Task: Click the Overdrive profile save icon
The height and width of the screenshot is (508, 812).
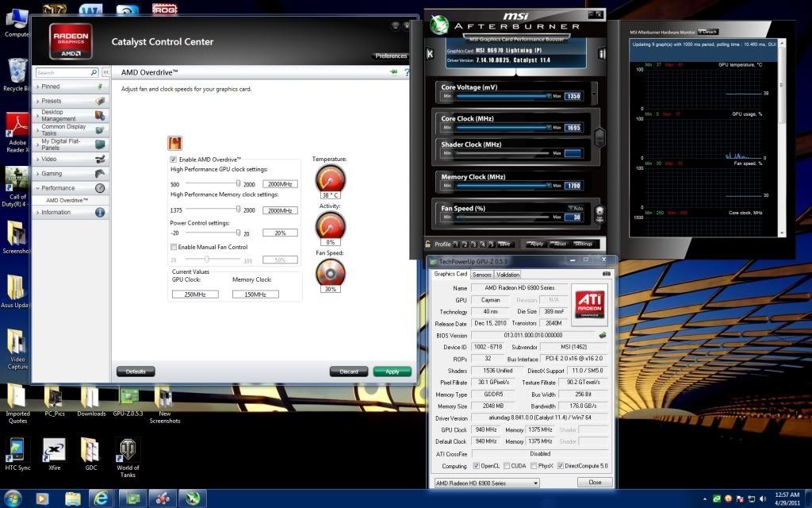Action: pyautogui.click(x=175, y=143)
